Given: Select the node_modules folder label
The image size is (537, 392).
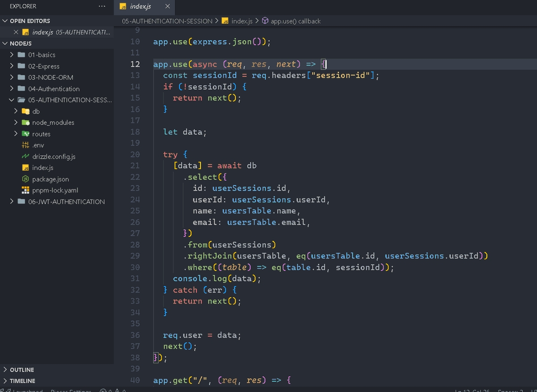Looking at the screenshot, I should [53, 122].
